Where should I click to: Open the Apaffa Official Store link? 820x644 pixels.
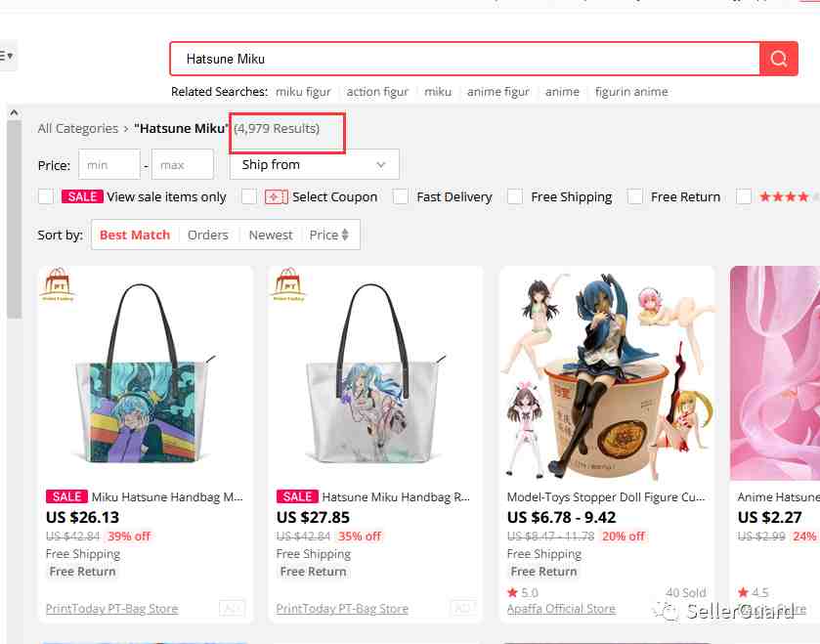point(561,609)
